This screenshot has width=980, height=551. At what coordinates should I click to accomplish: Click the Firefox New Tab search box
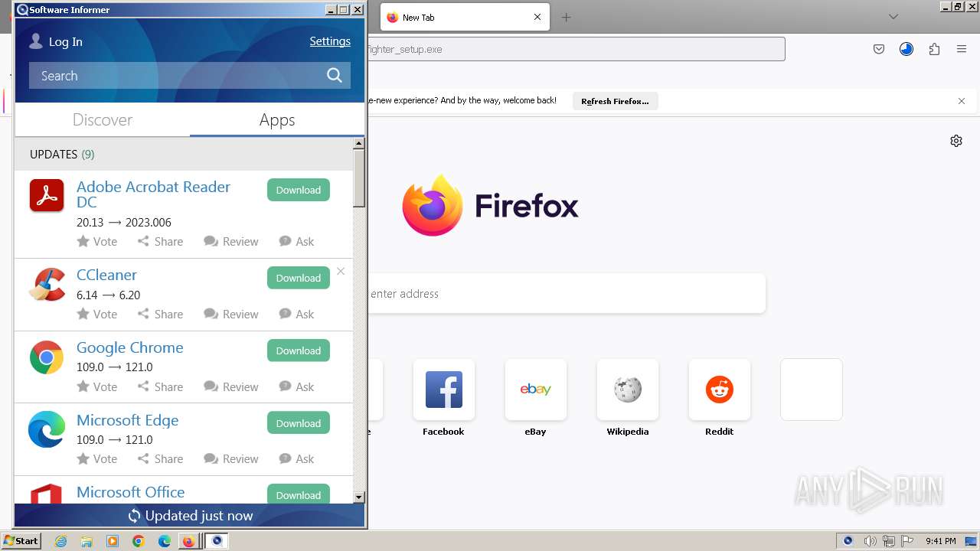[x=567, y=294]
